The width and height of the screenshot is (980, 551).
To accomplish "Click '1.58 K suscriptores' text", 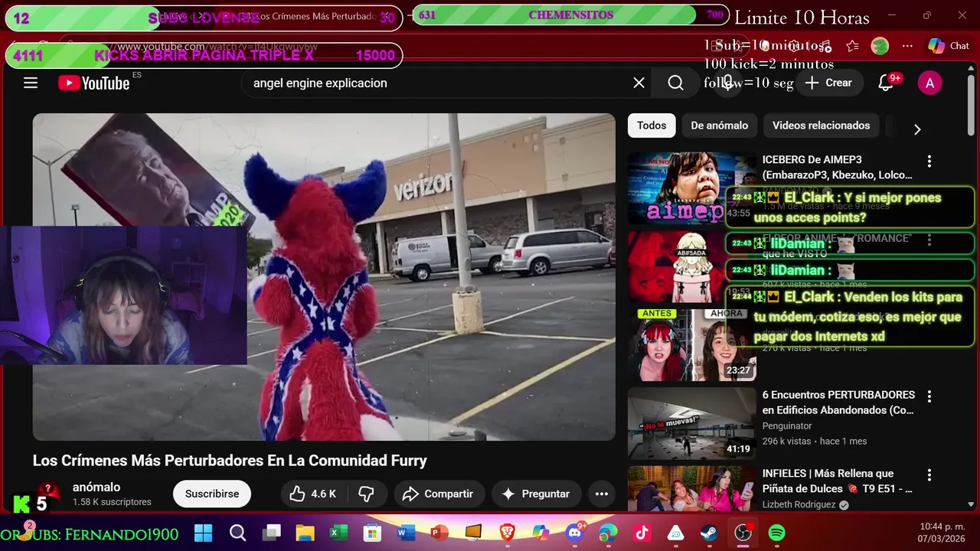I will pyautogui.click(x=112, y=502).
